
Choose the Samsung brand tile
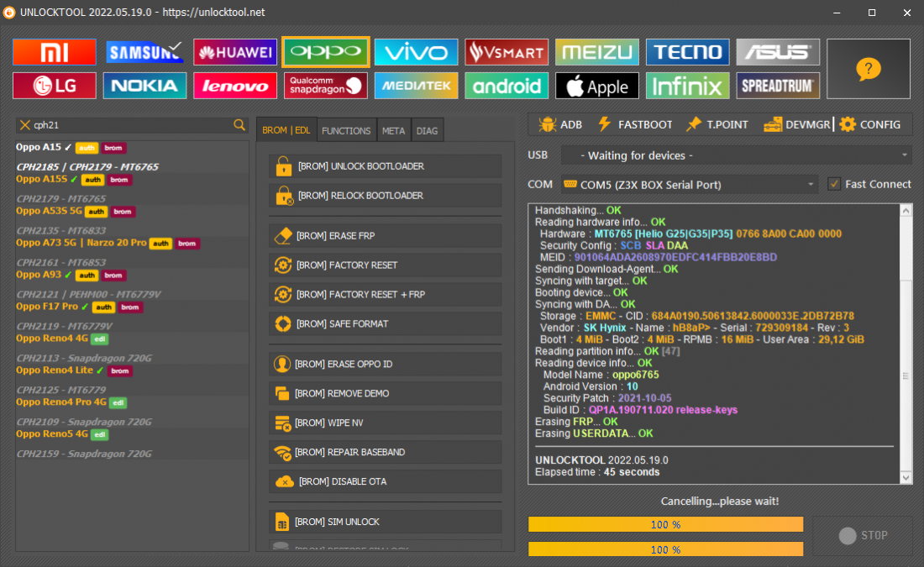click(144, 52)
